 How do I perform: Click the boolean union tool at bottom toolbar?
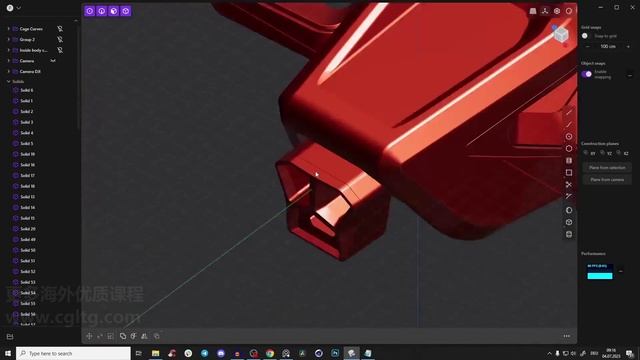tap(123, 336)
